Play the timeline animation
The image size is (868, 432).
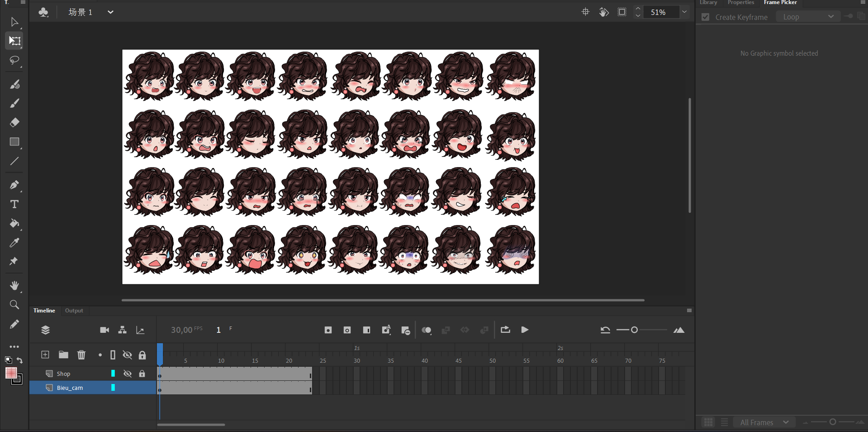click(x=525, y=330)
